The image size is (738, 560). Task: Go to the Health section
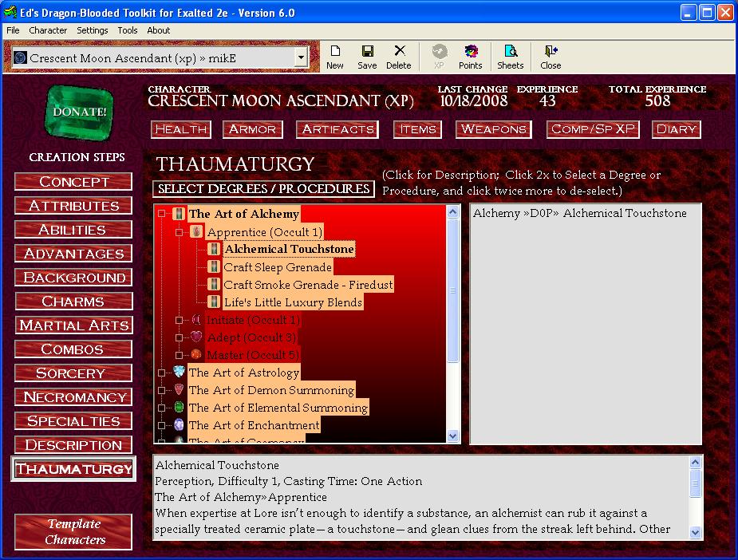pos(181,129)
